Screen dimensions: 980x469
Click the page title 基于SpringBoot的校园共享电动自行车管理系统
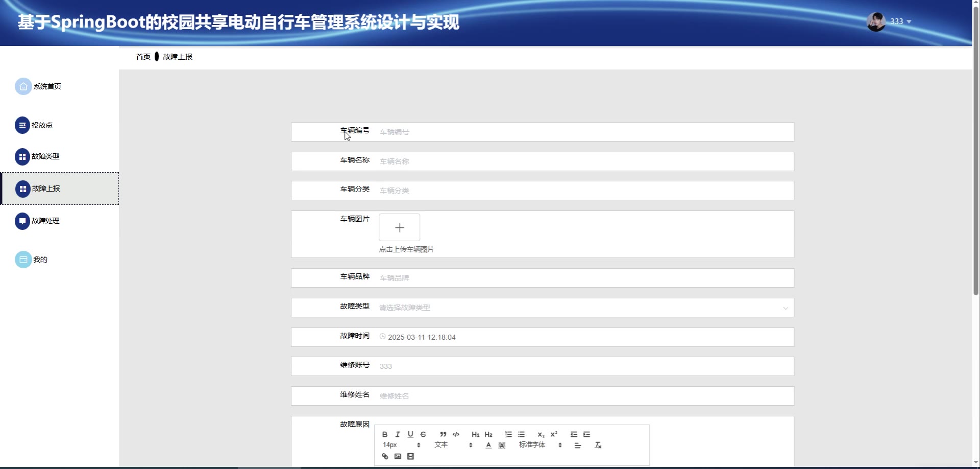238,22
